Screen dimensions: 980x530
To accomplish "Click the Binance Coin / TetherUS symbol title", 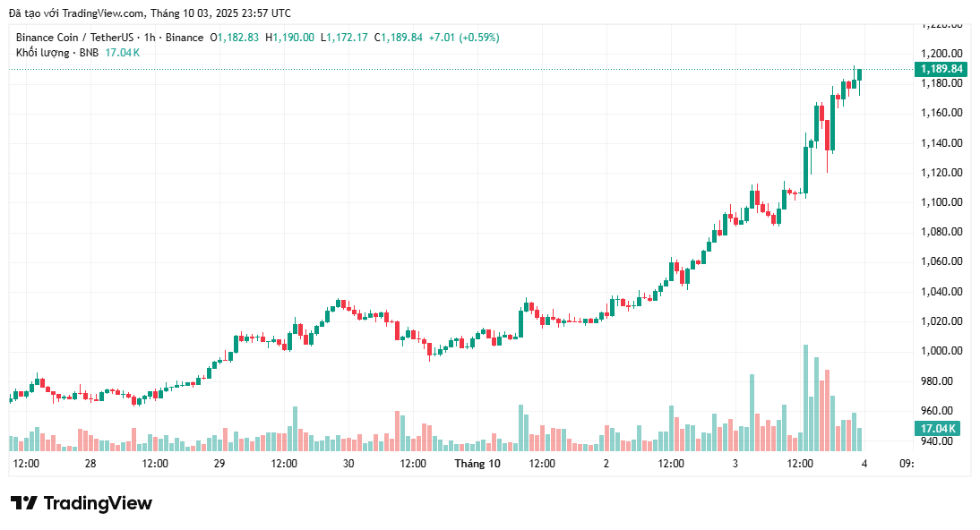I will (74, 38).
